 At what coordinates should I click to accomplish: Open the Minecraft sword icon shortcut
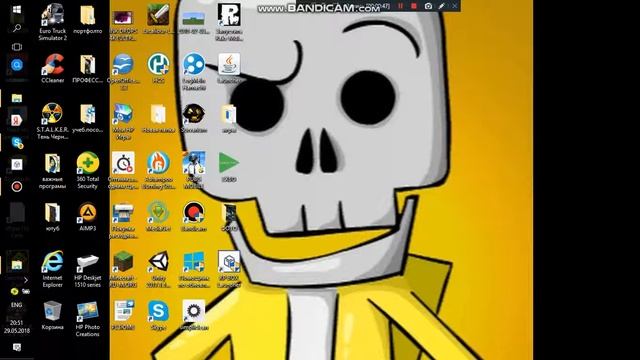pos(158,19)
